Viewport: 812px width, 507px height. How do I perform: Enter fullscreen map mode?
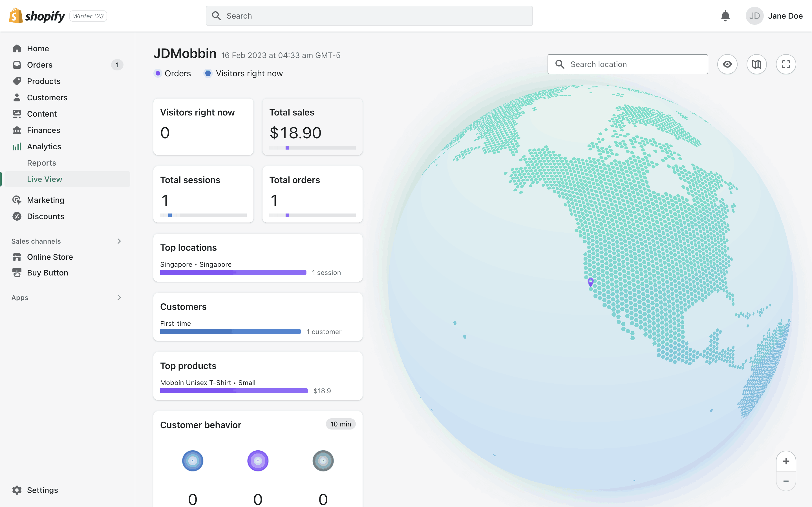click(785, 64)
